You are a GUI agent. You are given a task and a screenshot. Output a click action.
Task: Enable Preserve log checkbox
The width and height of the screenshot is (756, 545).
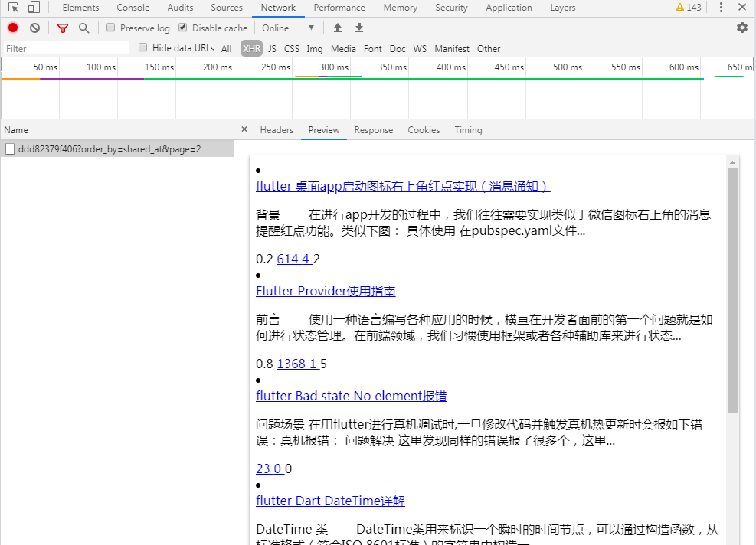point(111,28)
